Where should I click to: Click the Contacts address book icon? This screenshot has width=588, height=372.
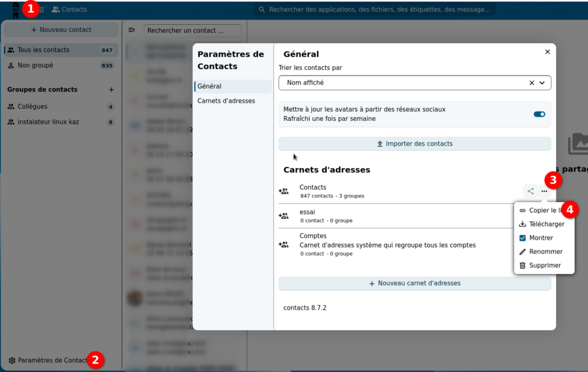coord(284,191)
